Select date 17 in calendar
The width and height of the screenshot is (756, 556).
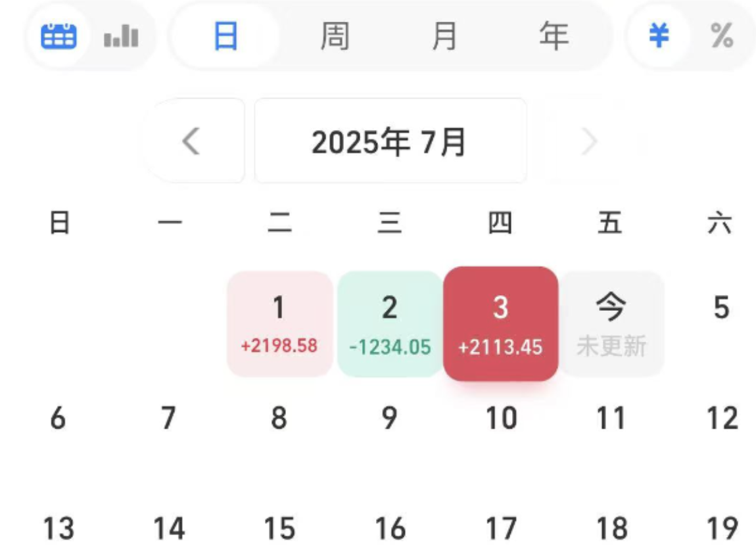pyautogui.click(x=501, y=528)
